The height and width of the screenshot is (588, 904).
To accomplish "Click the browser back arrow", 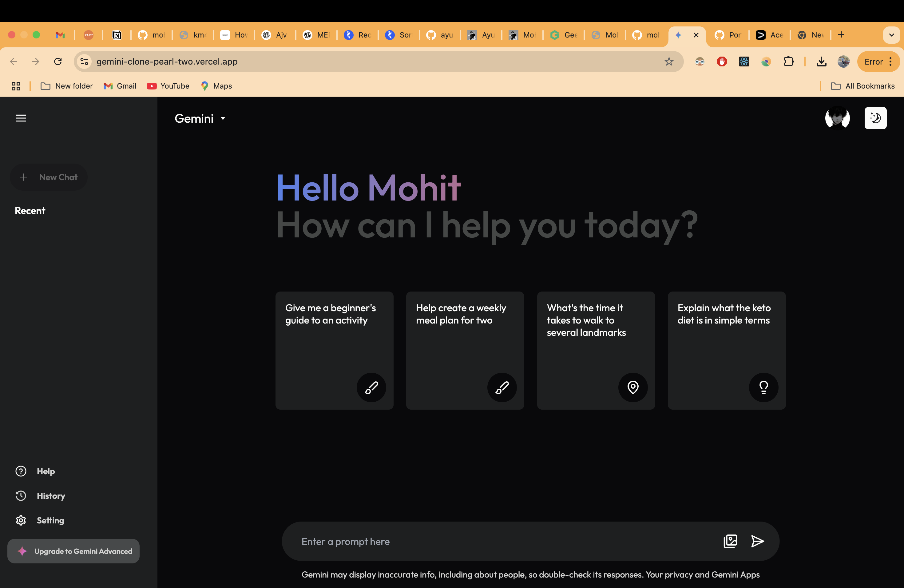I will coord(14,62).
